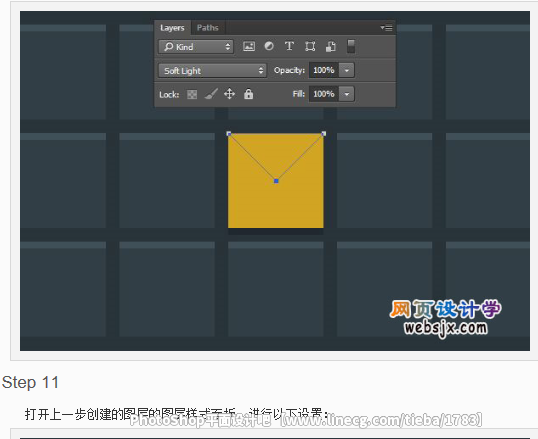Toggle the layer filtering switch

click(x=351, y=46)
